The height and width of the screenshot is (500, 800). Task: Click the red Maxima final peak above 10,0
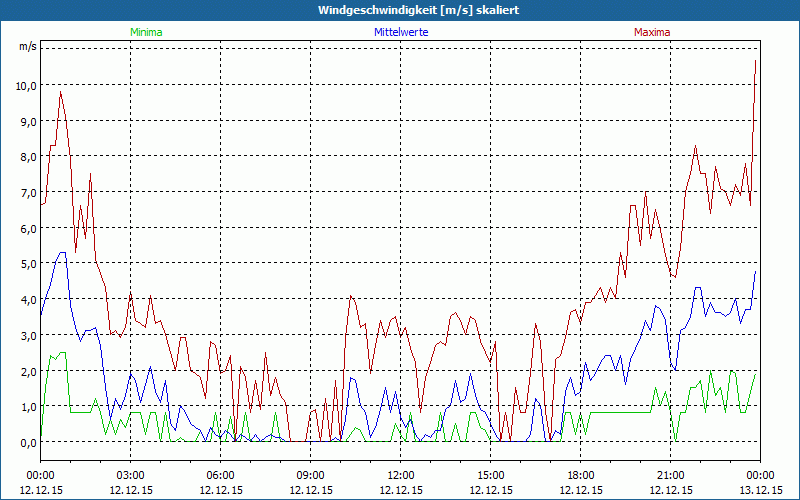755,61
